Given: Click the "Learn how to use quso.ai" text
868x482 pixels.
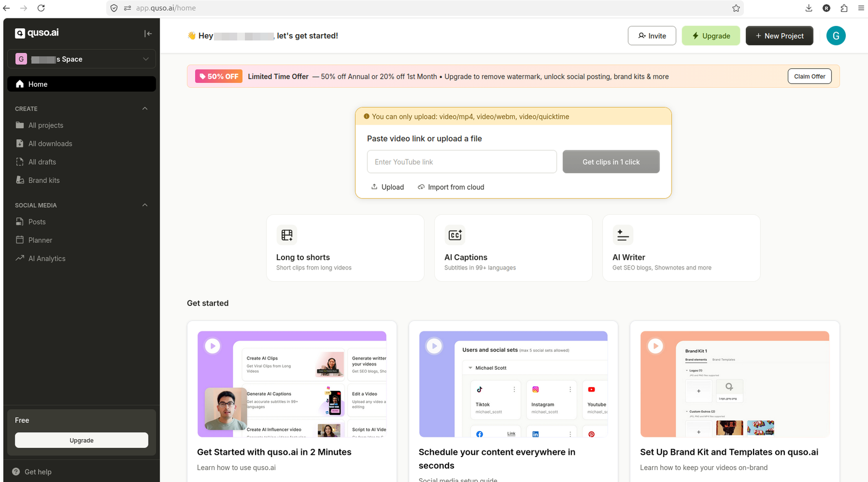Looking at the screenshot, I should (x=237, y=468).
